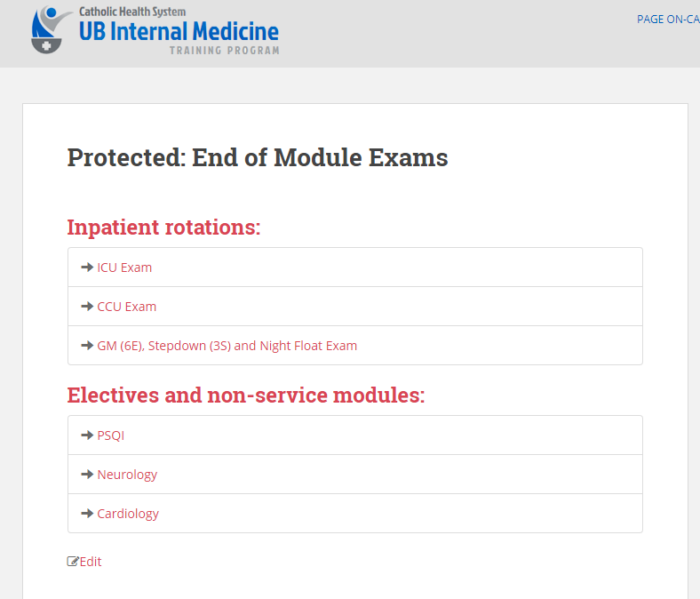Open GM (6E), Stepdown and Night Float Exam
Image resolution: width=700 pixels, height=599 pixels.
227,346
